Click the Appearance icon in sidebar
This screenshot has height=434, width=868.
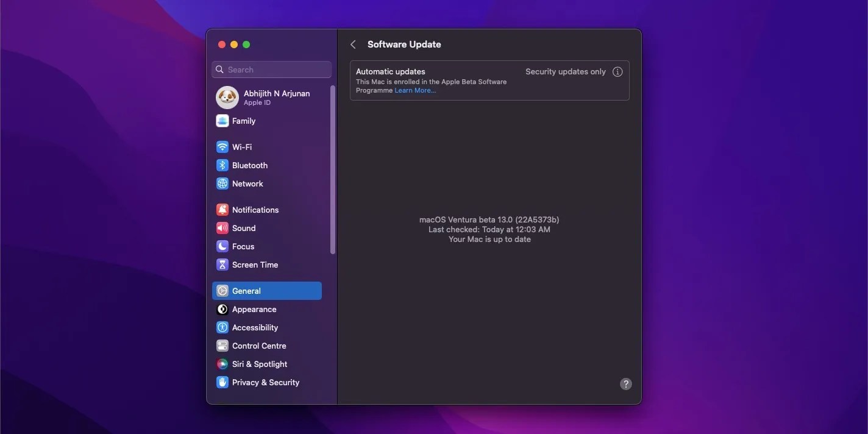coord(222,308)
